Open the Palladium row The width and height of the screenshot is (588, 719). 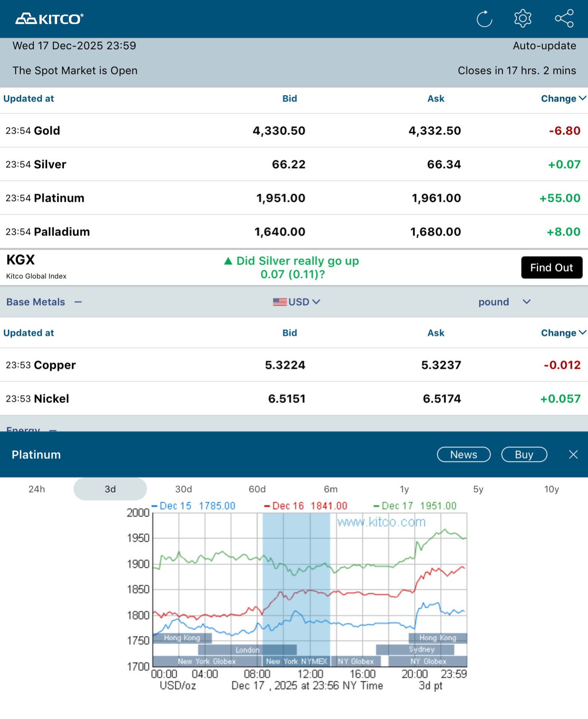(294, 232)
